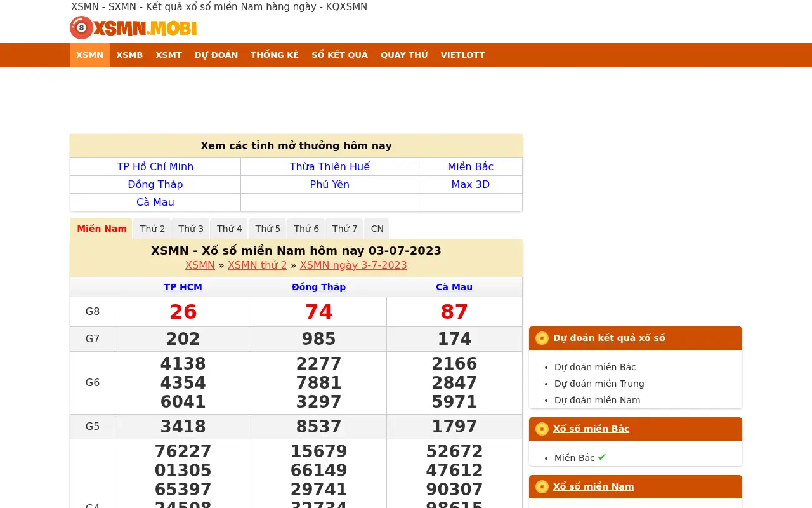This screenshot has width=812, height=508.
Task: Click the G6 result 4354
Action: (183, 383)
